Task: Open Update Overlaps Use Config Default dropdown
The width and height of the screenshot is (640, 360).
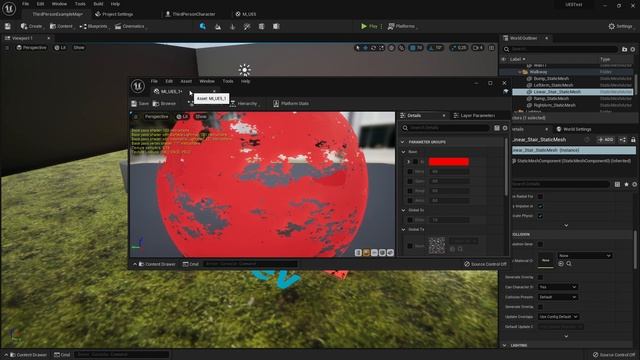Action: tap(558, 316)
